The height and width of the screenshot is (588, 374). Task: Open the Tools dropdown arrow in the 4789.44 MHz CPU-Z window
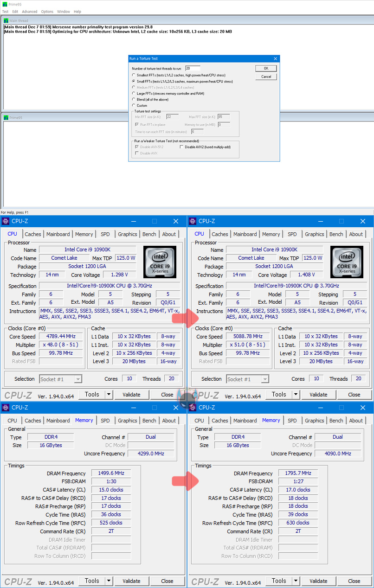point(109,395)
